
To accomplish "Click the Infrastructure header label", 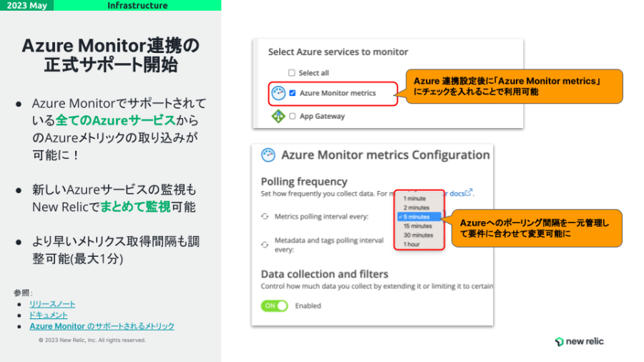I will pyautogui.click(x=137, y=5).
